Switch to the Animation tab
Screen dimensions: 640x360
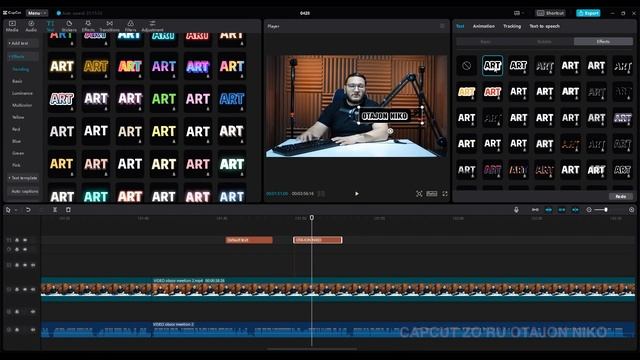(x=484, y=26)
